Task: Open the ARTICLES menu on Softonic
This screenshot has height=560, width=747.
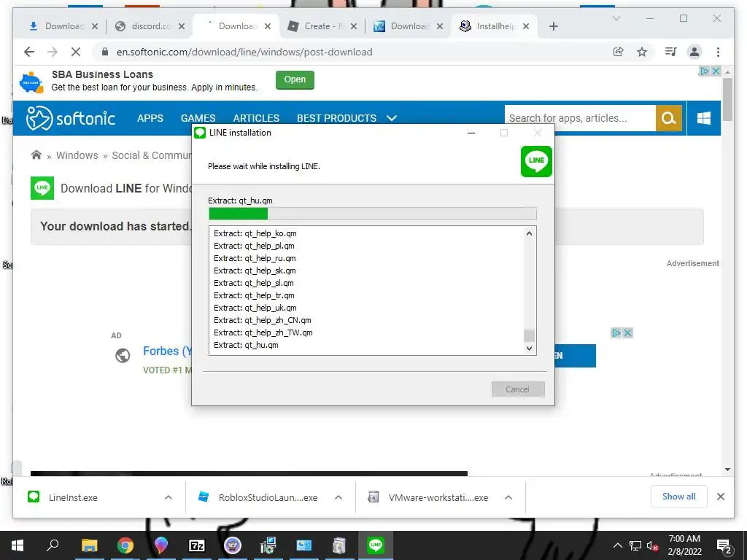Action: [x=256, y=118]
